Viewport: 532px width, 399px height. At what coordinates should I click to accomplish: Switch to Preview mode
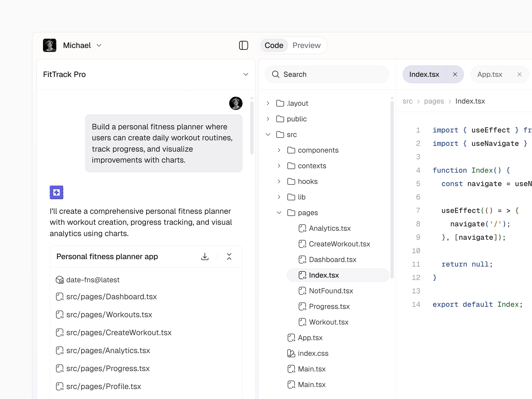pyautogui.click(x=306, y=45)
